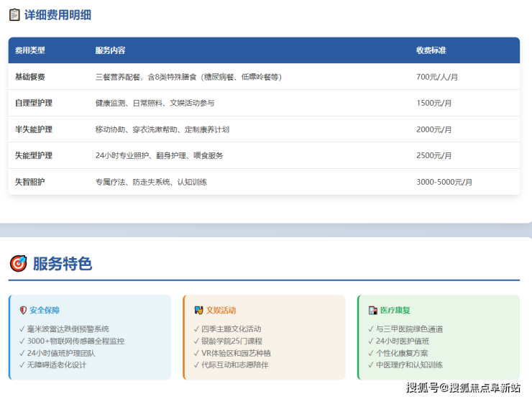Viewport: 532px width, 399px height.
Task: Click the checkmark before 与三甲医院绿色通道
Action: tap(370, 329)
